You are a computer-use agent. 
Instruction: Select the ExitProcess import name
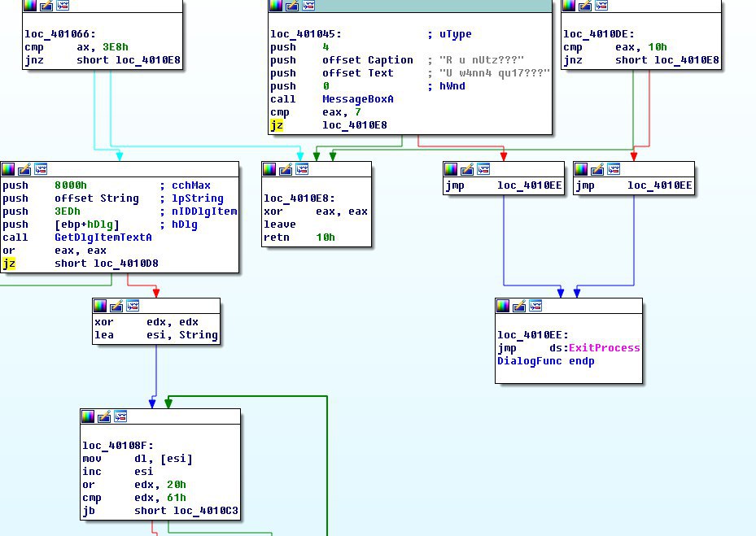pos(604,348)
